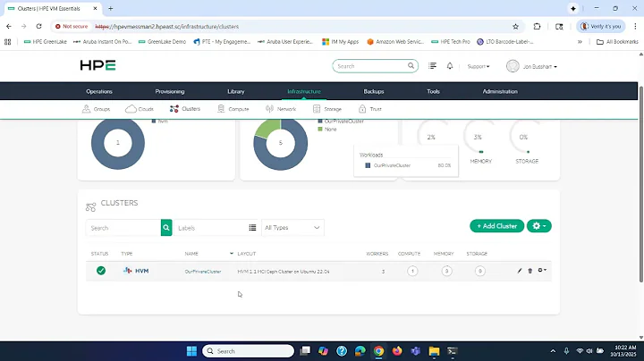Show hidden system tray icons
This screenshot has height=361, width=644.
(x=553, y=351)
